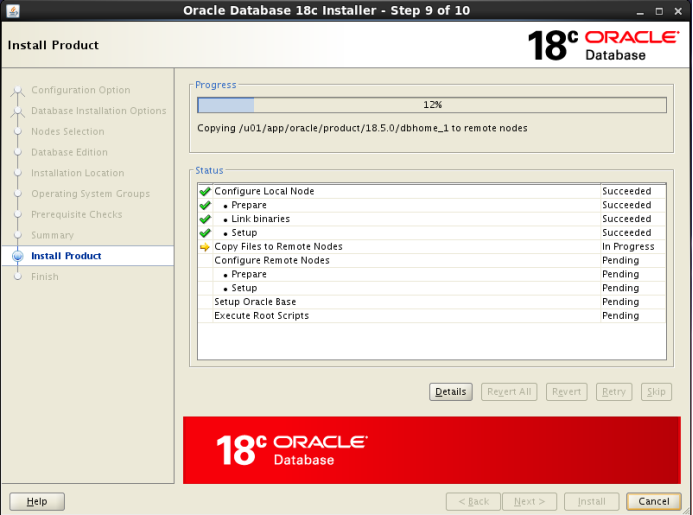Click the Revert All button
Screen dimensions: 693x515
(509, 392)
